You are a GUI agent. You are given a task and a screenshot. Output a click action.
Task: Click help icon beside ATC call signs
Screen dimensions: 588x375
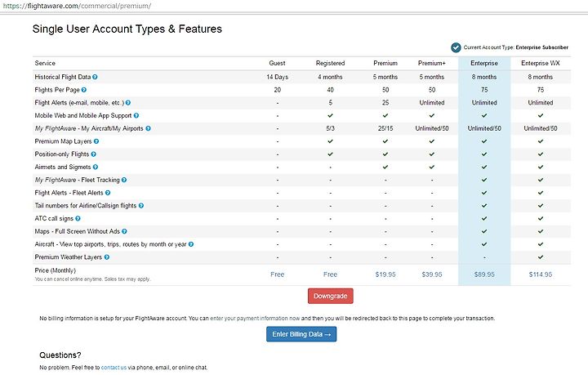(78, 219)
